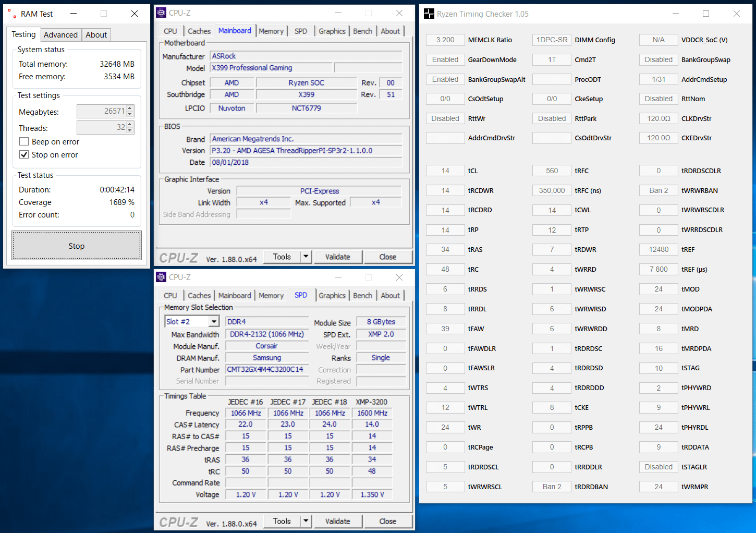Click the CPU-Z icon in the Mainboard window
Viewport: 756px width, 533px height.
[x=162, y=13]
